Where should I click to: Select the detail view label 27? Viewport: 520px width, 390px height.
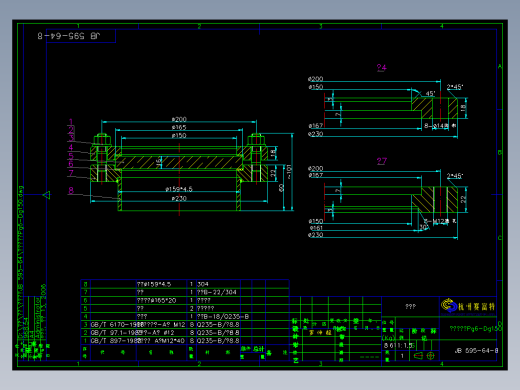[x=382, y=161]
